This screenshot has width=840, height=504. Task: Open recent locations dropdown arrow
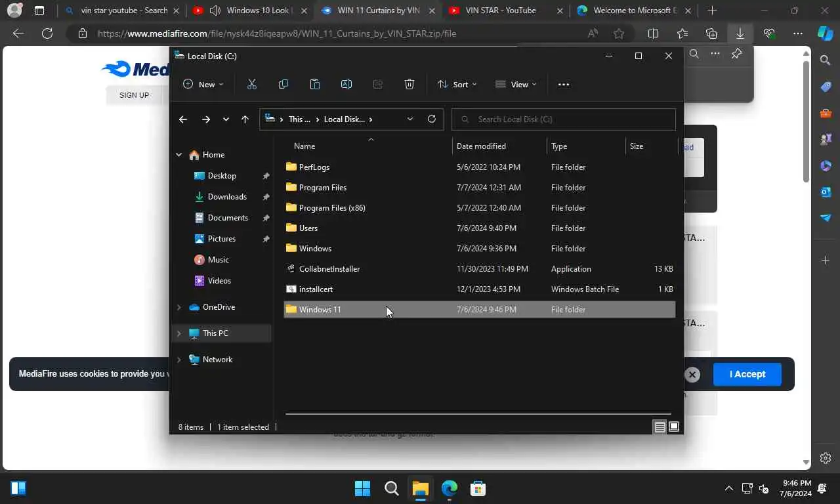tap(226, 119)
